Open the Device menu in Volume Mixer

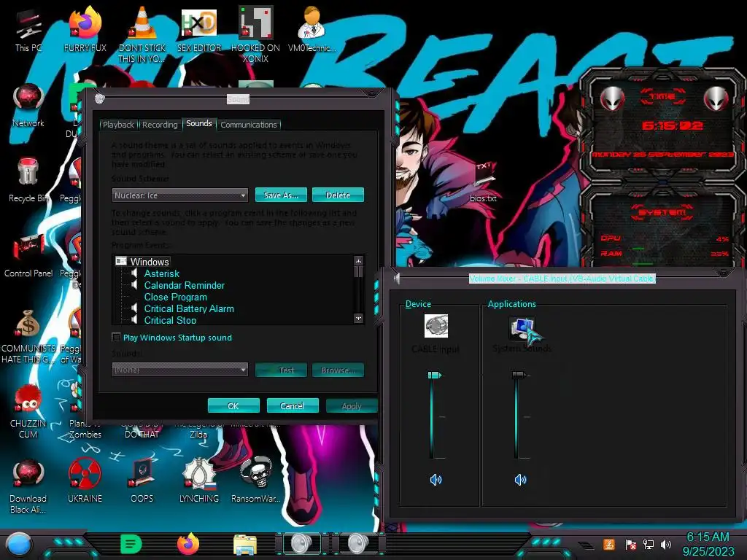pos(418,304)
